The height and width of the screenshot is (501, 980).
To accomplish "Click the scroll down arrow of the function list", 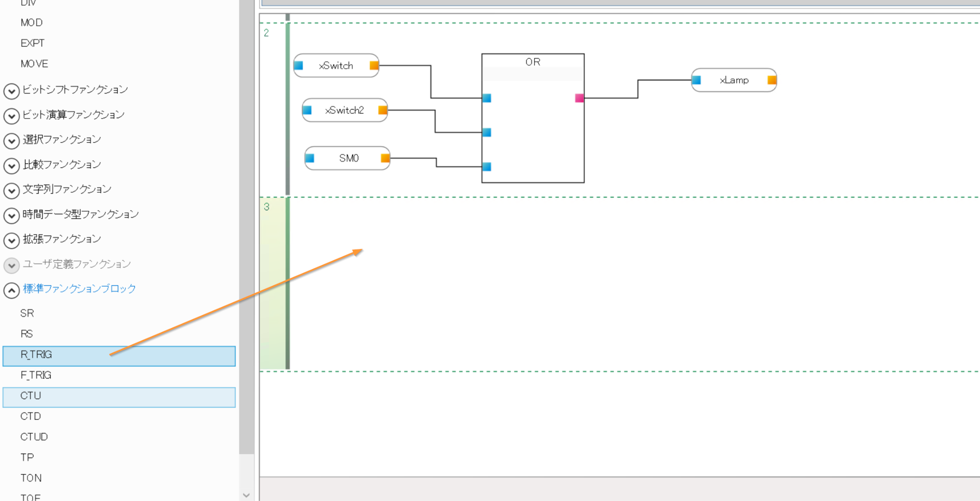I will 246,495.
